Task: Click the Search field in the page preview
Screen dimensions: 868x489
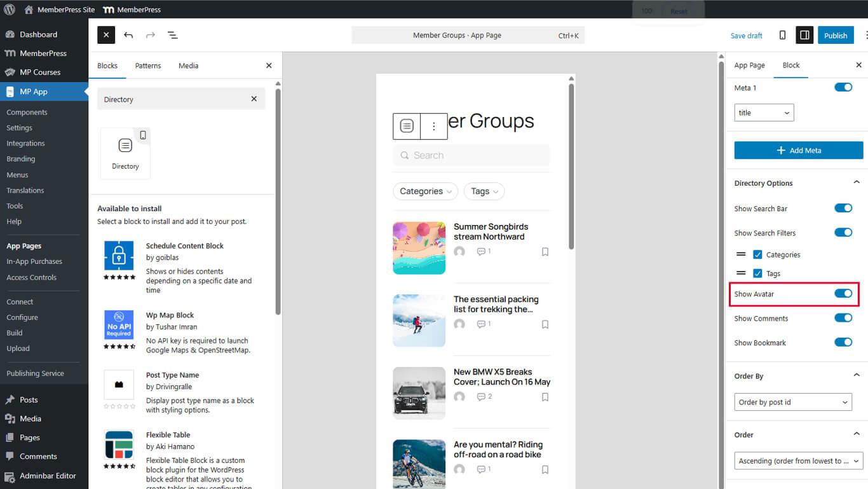Action: point(471,155)
